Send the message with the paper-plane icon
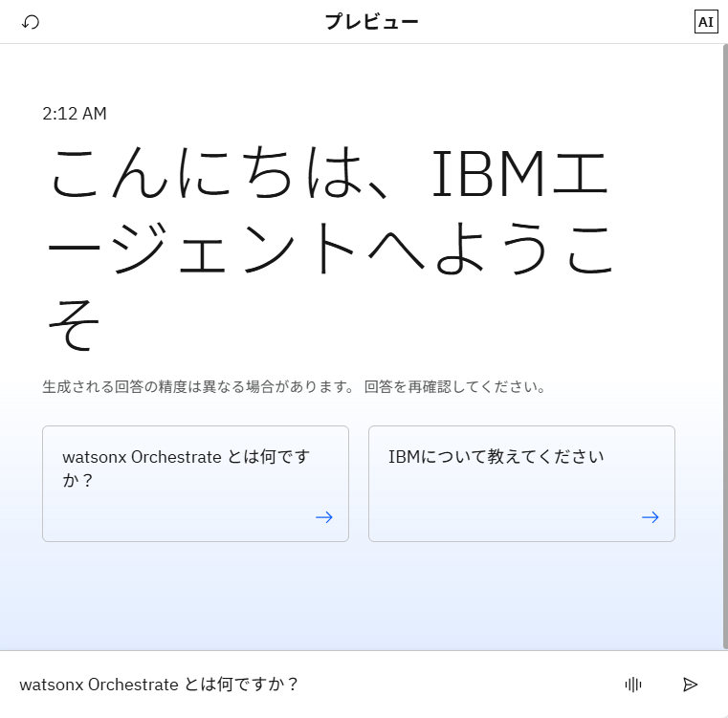 tap(690, 685)
